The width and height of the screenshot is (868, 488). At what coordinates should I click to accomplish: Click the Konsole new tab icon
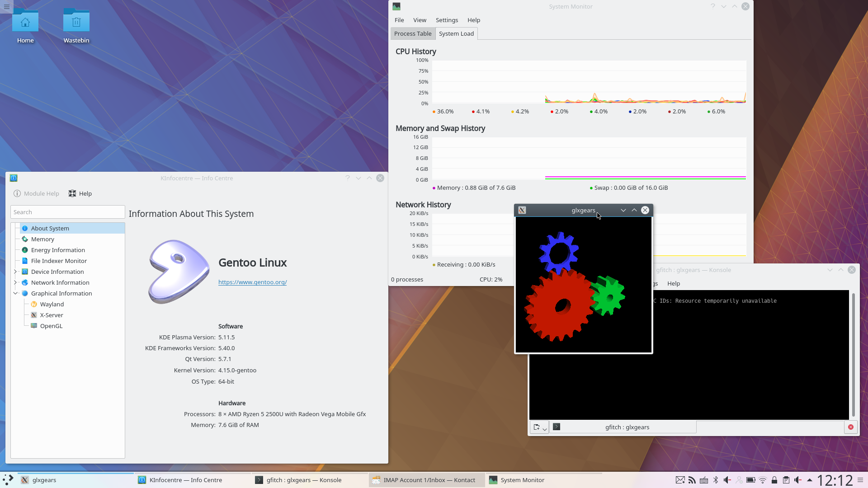(537, 427)
